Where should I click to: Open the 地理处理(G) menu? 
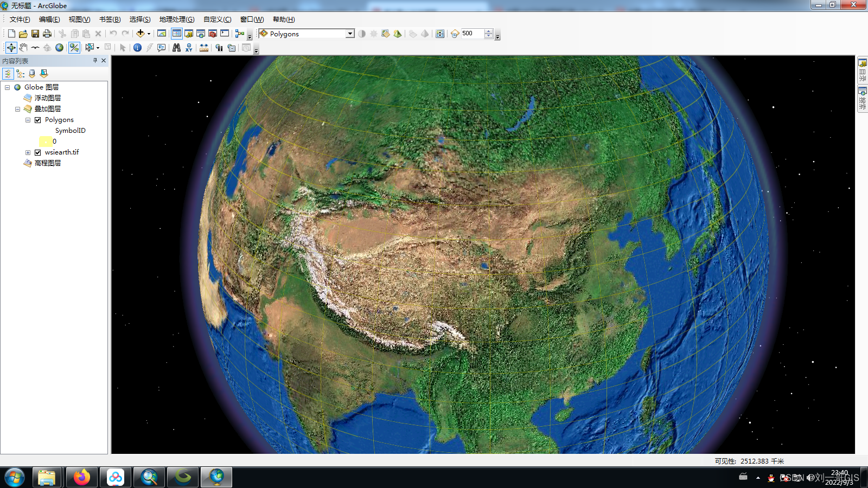[177, 20]
